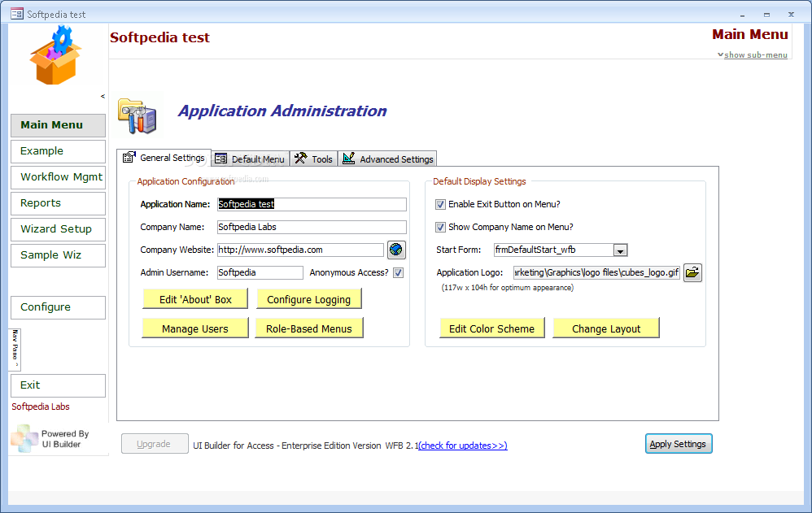The height and width of the screenshot is (513, 812).
Task: Click the Change Layout button
Action: click(x=606, y=328)
